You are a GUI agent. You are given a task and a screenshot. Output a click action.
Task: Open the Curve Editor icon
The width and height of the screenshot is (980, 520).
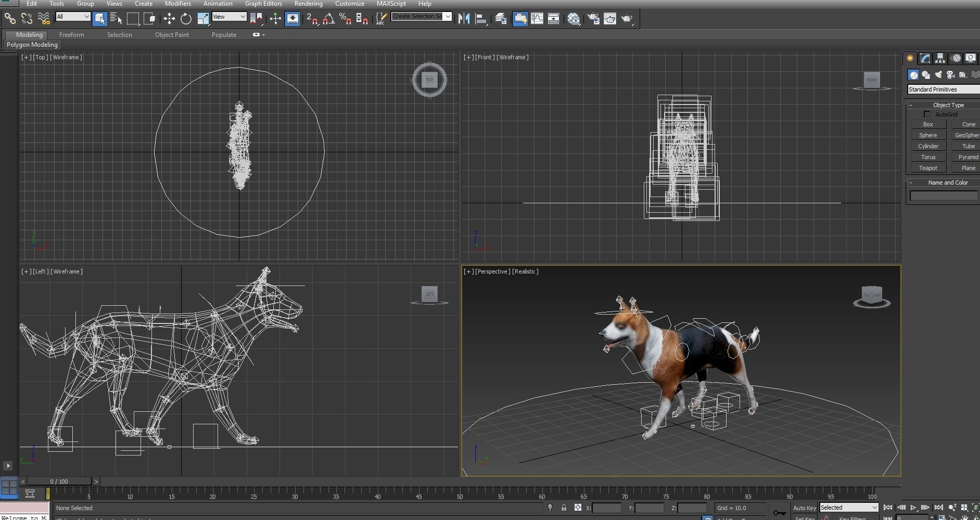[x=537, y=19]
